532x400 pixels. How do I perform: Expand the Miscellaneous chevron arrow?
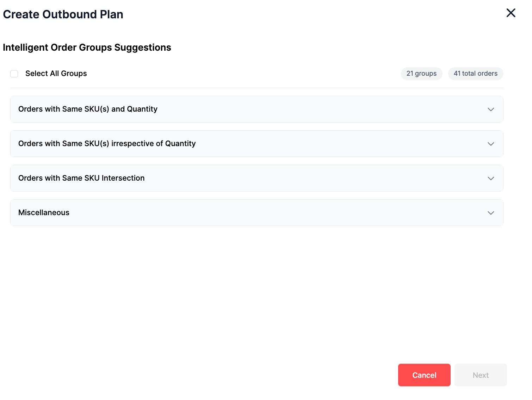click(x=490, y=213)
